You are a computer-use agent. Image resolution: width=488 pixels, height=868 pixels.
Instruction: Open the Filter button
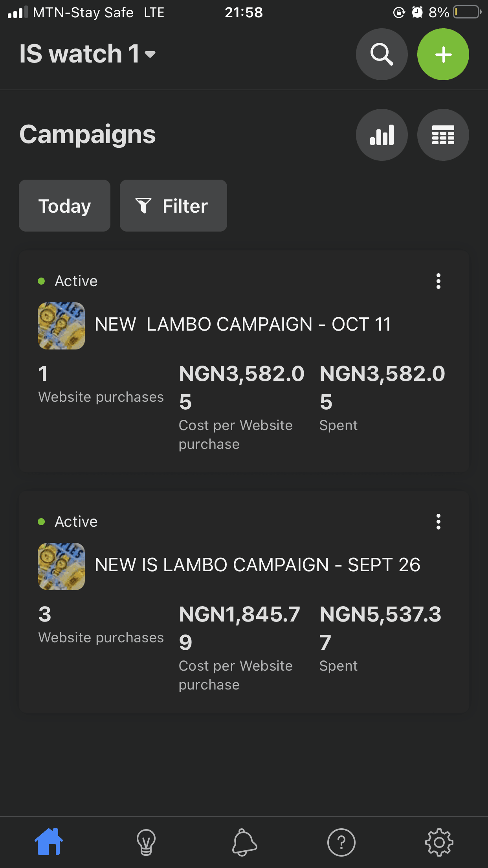point(173,206)
